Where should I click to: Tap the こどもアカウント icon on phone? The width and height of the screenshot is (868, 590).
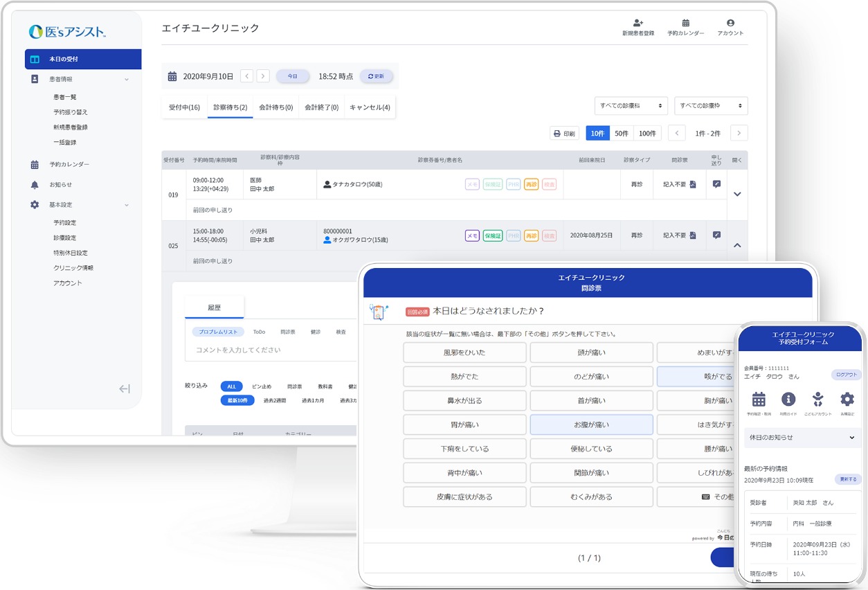pyautogui.click(x=817, y=400)
